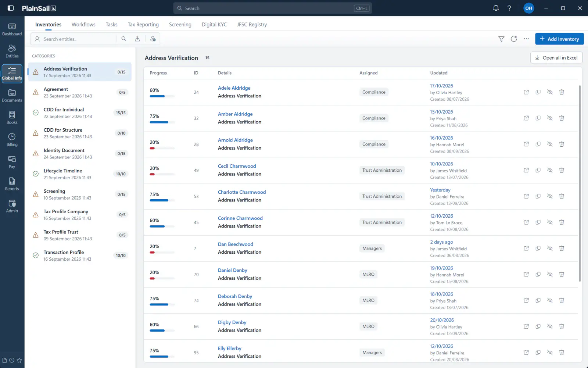
Task: Open Adele Aldridge row in new window
Action: point(526,92)
